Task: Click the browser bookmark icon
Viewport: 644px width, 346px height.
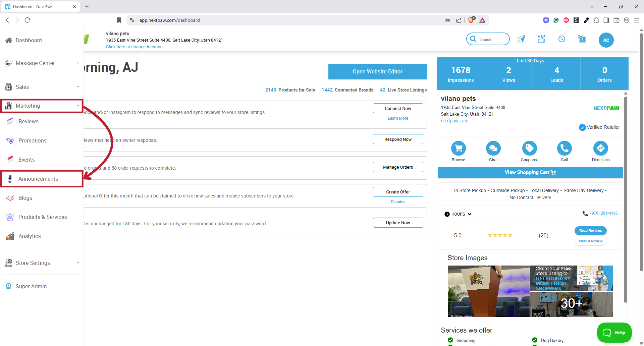Action: pyautogui.click(x=119, y=20)
